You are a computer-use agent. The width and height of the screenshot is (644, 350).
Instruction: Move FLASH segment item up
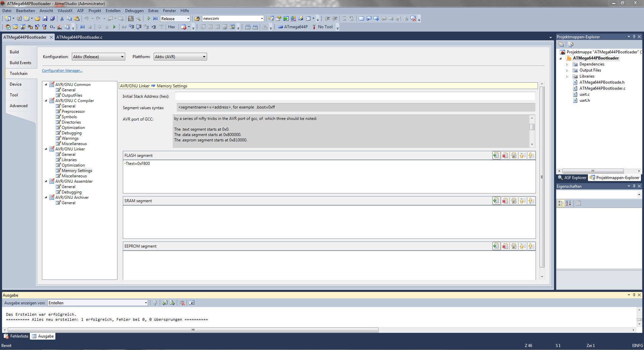(522, 155)
